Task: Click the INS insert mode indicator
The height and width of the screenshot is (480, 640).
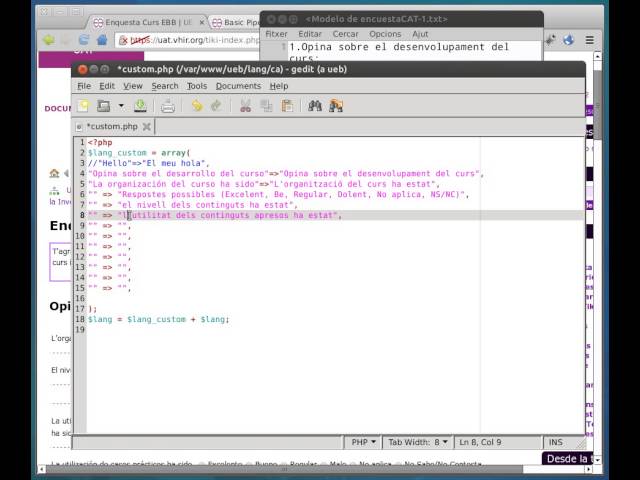Action: (x=556, y=442)
